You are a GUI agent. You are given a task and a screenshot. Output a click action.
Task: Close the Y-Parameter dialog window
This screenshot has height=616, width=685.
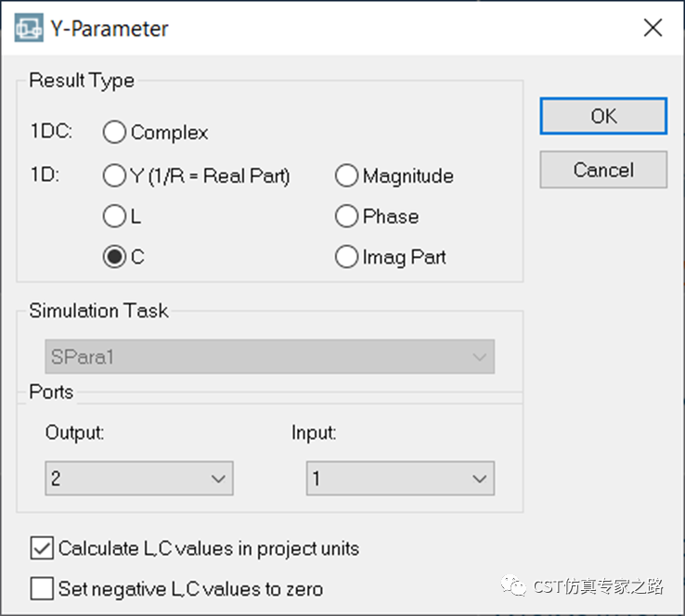tap(653, 29)
